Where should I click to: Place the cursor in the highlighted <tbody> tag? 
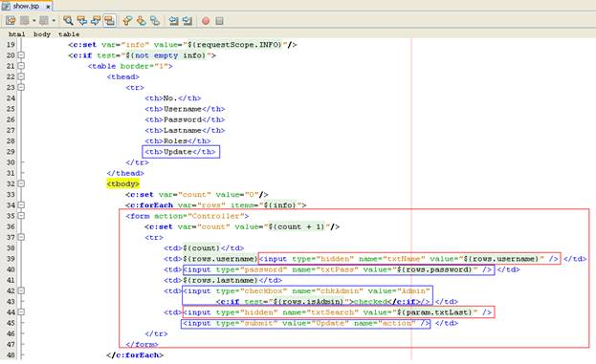(122, 183)
